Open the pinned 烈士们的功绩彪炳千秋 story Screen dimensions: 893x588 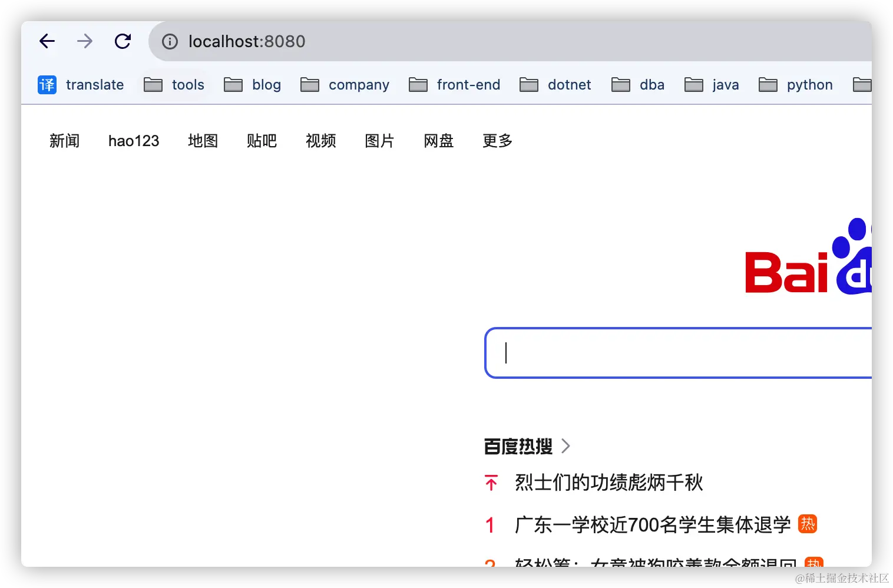point(608,483)
